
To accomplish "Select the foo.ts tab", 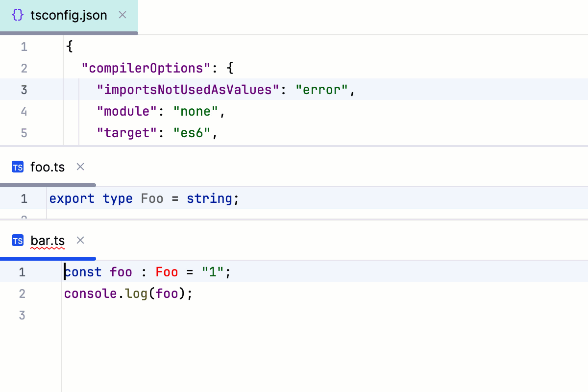I will pyautogui.click(x=48, y=167).
